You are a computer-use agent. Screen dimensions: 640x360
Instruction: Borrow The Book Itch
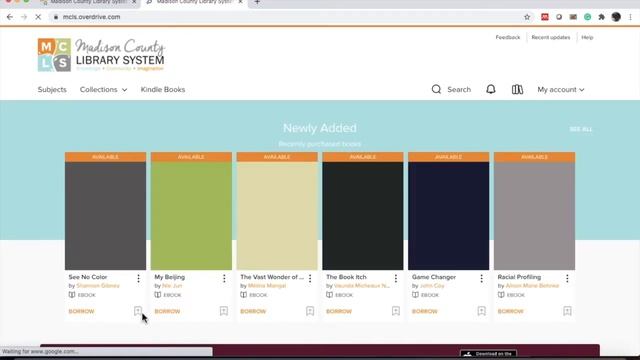(x=339, y=311)
